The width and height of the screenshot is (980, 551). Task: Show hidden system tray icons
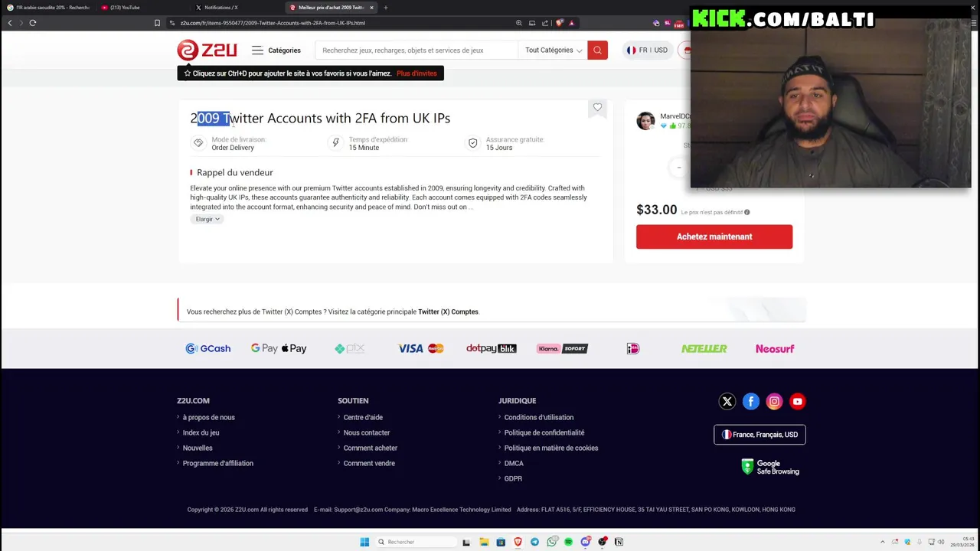[883, 543]
